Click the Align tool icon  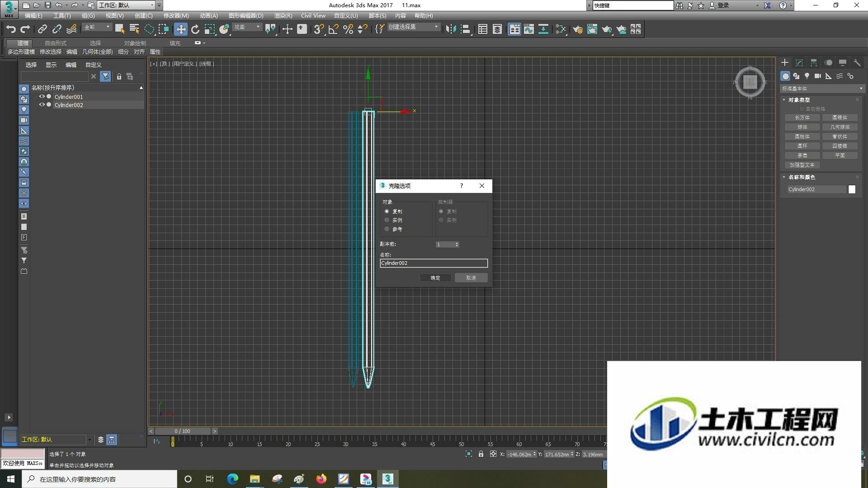(466, 29)
